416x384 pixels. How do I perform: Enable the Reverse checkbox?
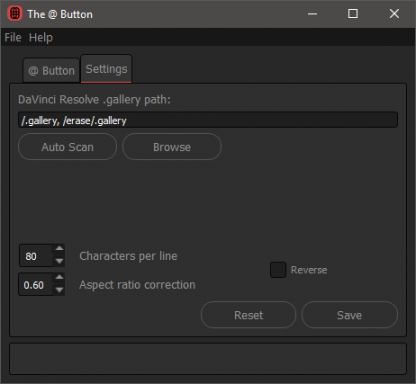click(x=278, y=270)
